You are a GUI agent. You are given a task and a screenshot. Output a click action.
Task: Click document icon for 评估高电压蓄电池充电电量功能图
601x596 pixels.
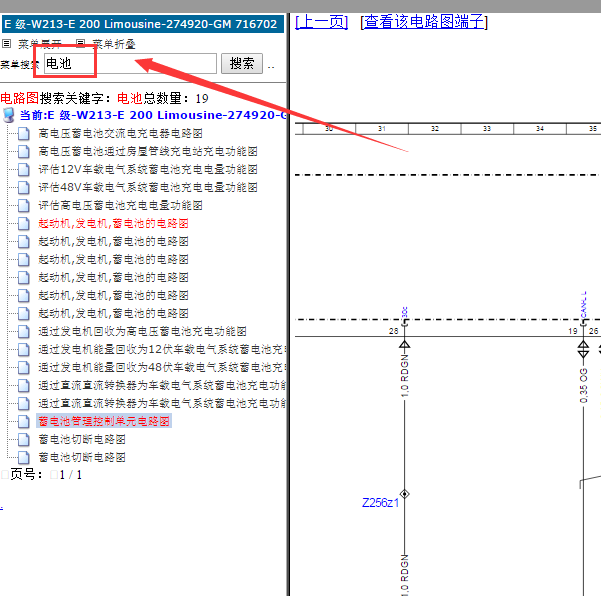24,205
